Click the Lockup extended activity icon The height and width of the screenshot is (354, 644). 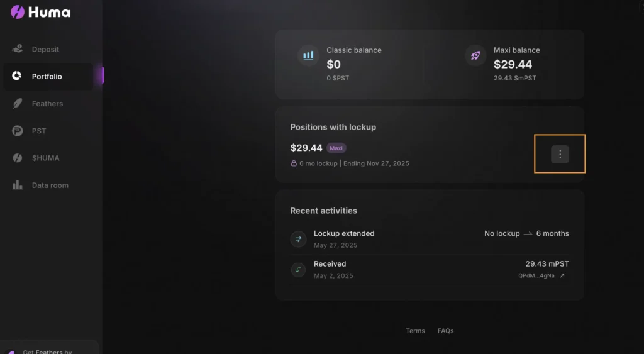[x=298, y=239]
